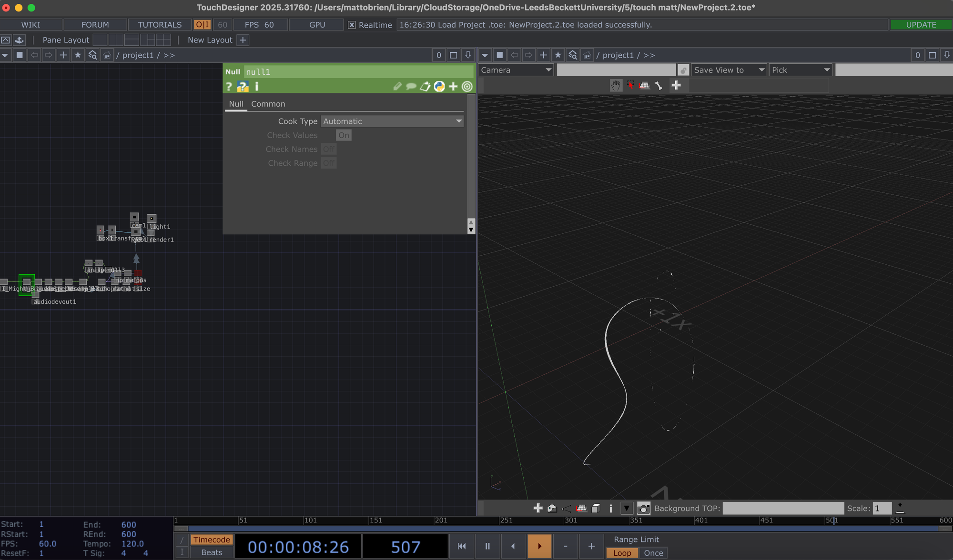This screenshot has height=560, width=953.
Task: Click the green UPDATE button
Action: (921, 25)
